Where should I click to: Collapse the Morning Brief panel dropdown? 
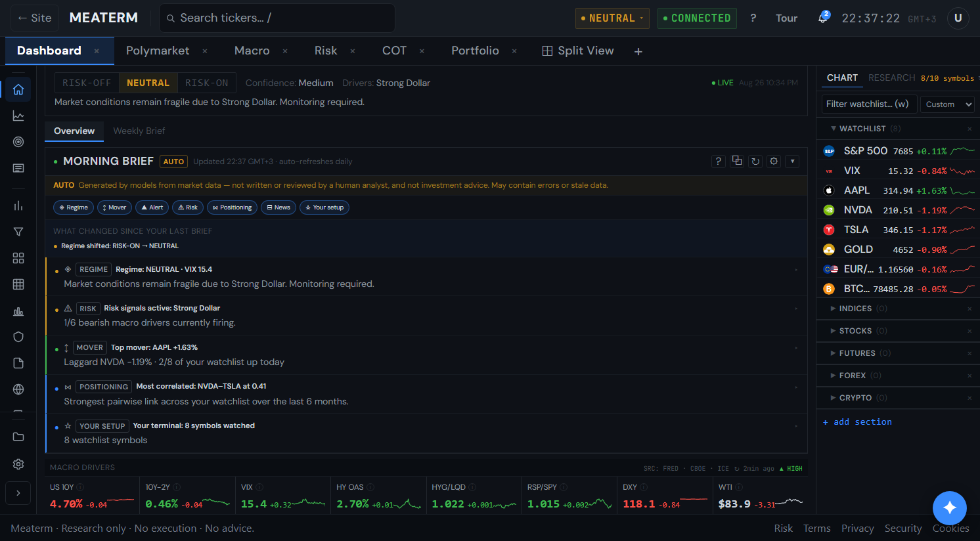[x=793, y=161]
